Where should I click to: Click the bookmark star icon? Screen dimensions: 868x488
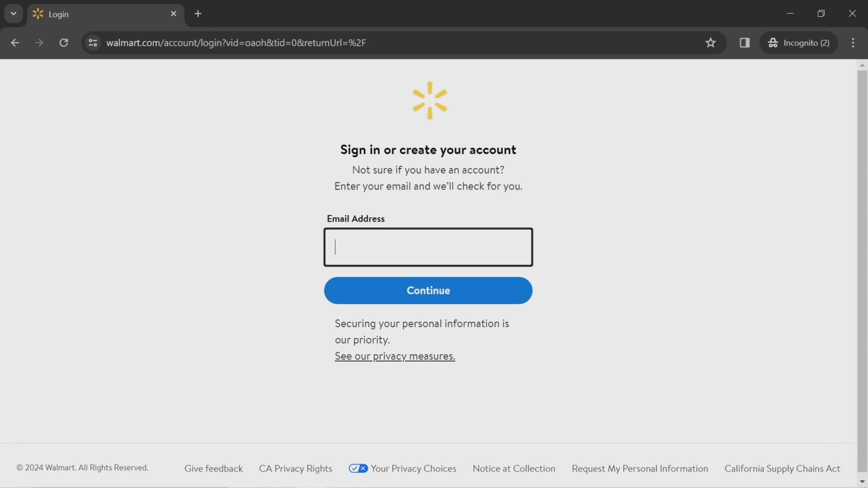pos(711,42)
